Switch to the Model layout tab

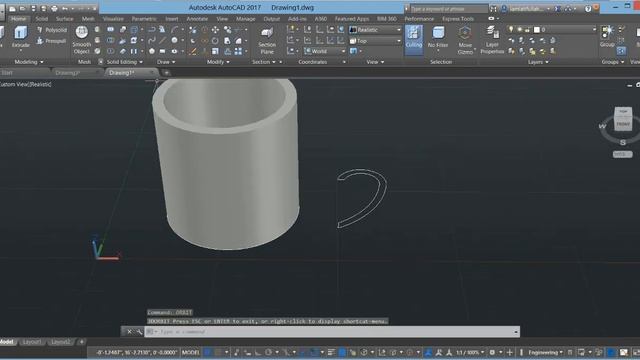tap(7, 342)
